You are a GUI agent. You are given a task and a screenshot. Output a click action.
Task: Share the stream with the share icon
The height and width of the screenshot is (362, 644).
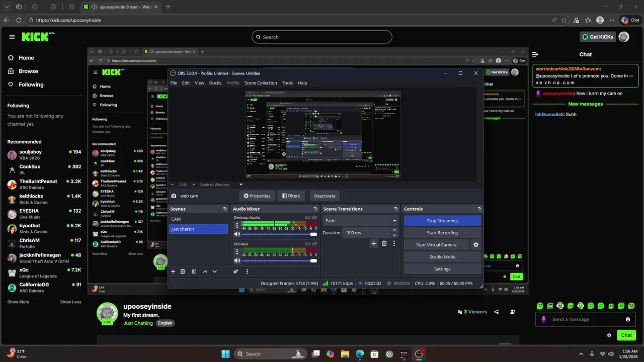[x=497, y=312]
